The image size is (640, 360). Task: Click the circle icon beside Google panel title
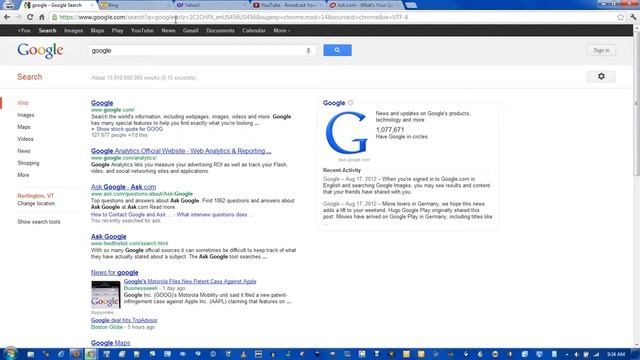point(350,103)
